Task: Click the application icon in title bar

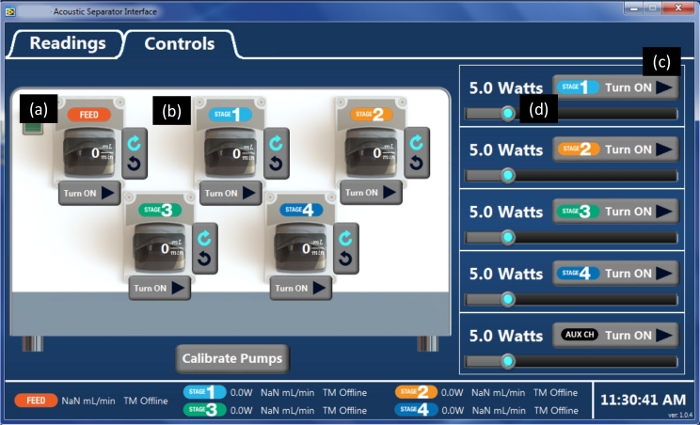Action: point(10,12)
